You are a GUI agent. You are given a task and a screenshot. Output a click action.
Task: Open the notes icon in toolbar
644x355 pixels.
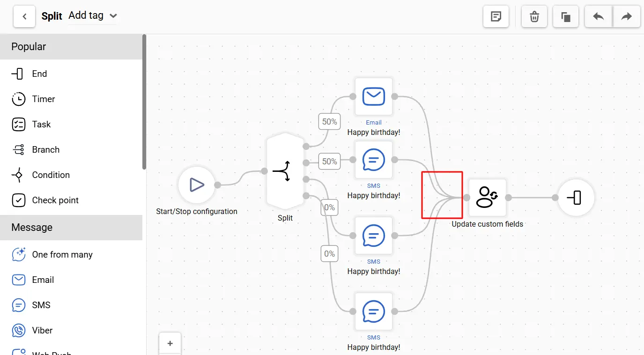496,17
